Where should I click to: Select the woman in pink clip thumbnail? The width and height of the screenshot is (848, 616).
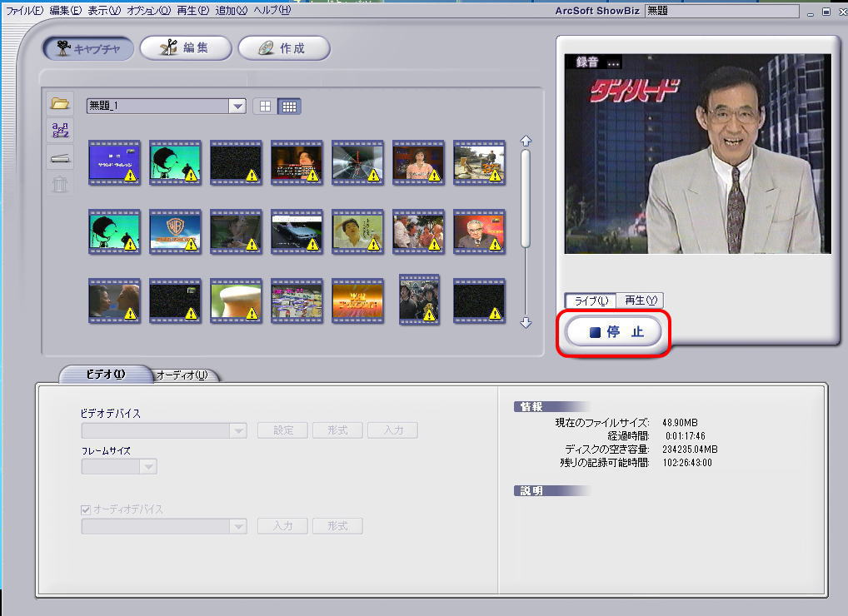click(418, 162)
